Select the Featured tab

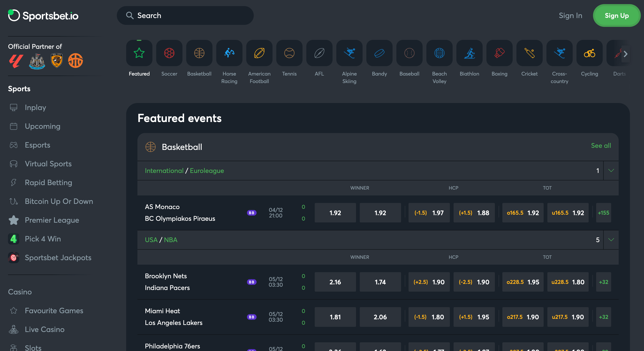pyautogui.click(x=139, y=59)
